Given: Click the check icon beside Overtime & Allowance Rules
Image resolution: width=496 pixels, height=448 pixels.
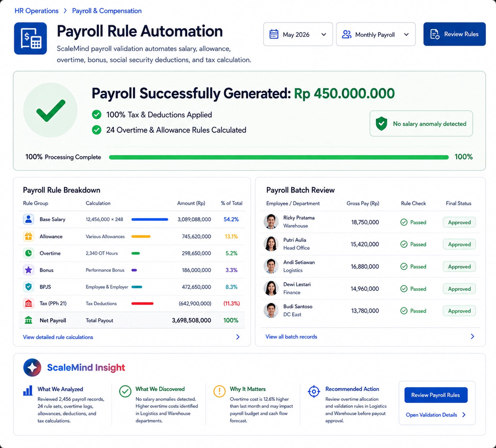Looking at the screenshot, I should pyautogui.click(x=96, y=130).
